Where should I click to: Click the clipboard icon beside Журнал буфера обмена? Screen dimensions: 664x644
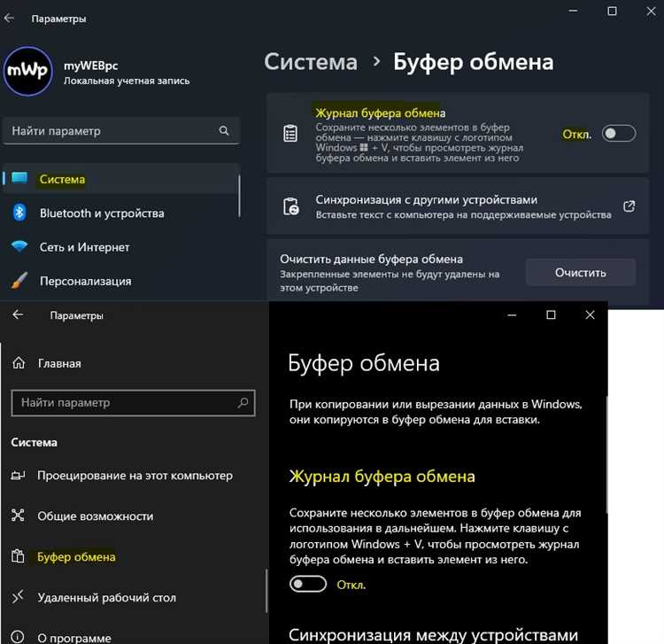(290, 134)
